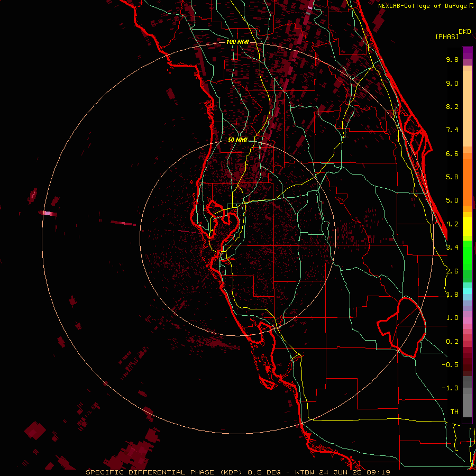Click the [PHAS] legend unit label
Image resolution: width=476 pixels, height=476 pixels.
click(447, 36)
